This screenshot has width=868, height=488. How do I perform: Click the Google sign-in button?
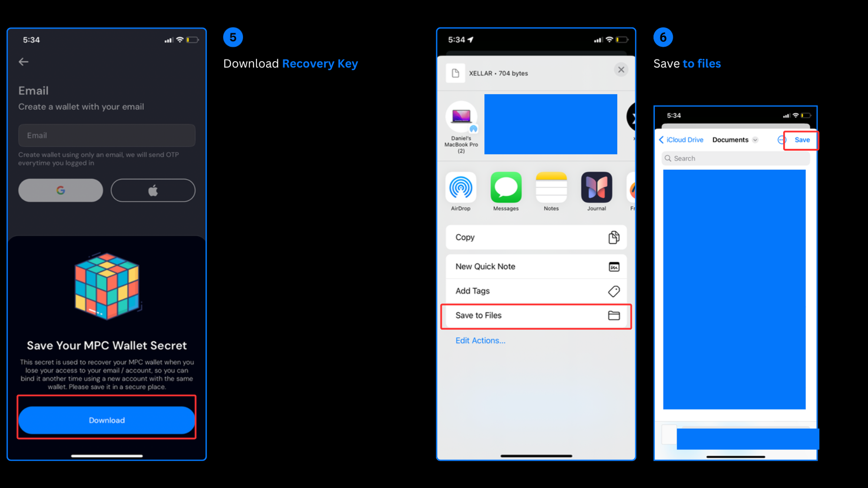60,190
